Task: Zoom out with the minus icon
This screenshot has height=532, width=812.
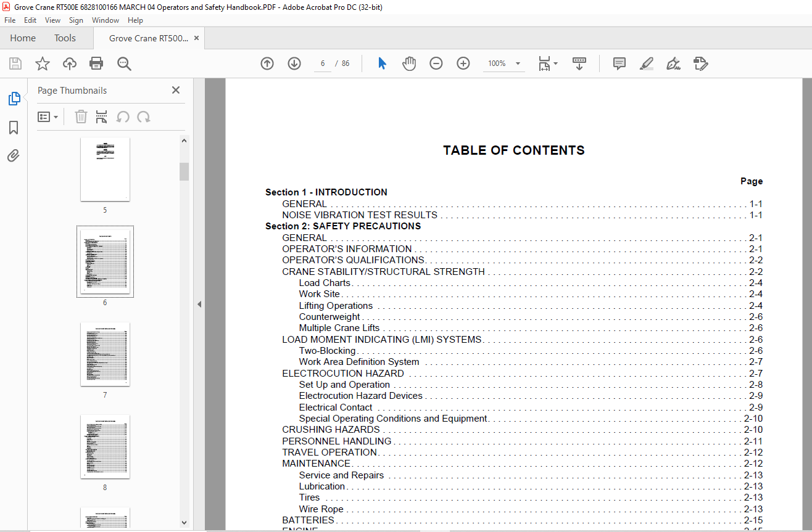Action: tap(436, 63)
